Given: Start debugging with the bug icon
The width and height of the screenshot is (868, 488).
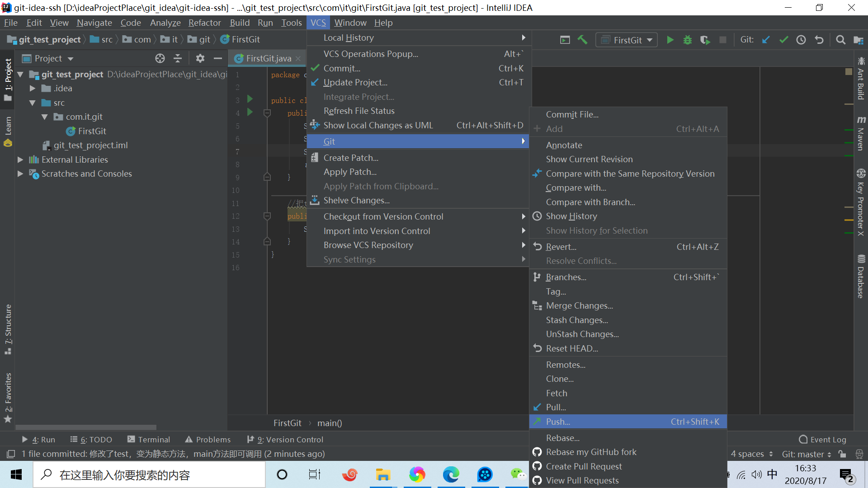Looking at the screenshot, I should coord(688,40).
